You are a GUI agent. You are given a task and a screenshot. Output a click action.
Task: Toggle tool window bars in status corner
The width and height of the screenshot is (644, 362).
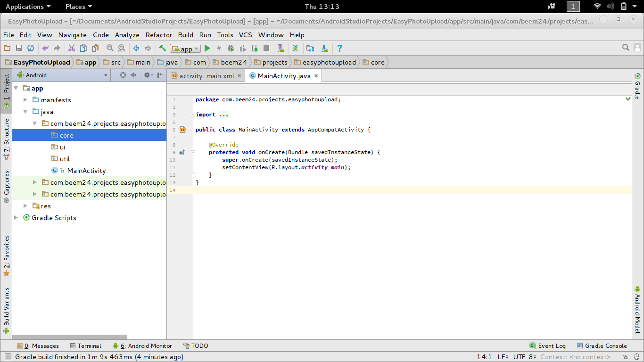7,357
